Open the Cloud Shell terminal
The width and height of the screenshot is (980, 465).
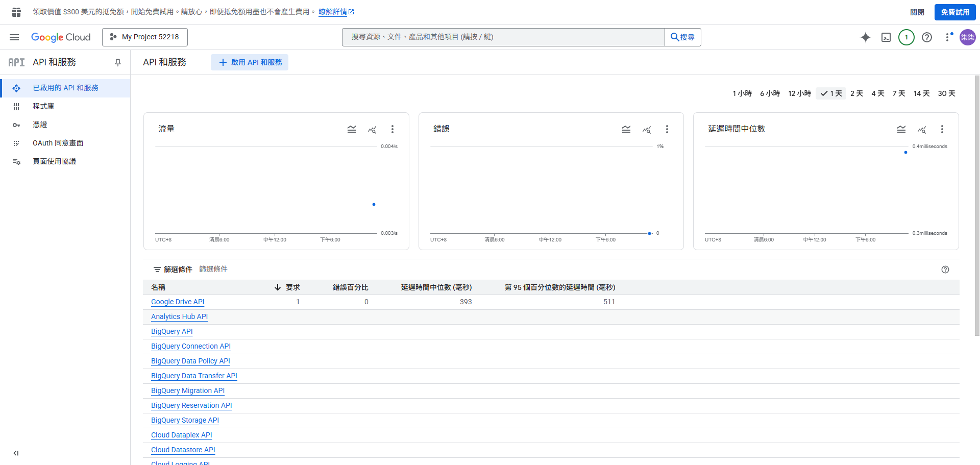886,37
